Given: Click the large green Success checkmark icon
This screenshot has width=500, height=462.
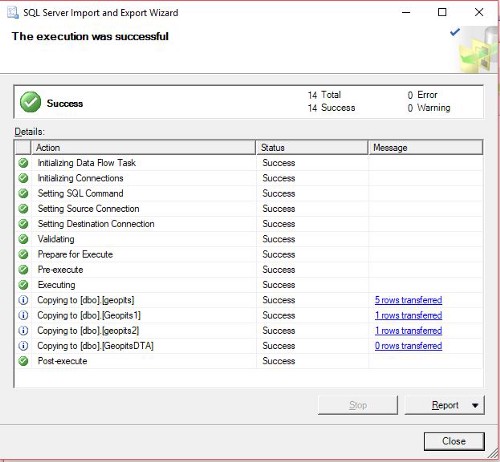Looking at the screenshot, I should pos(30,102).
